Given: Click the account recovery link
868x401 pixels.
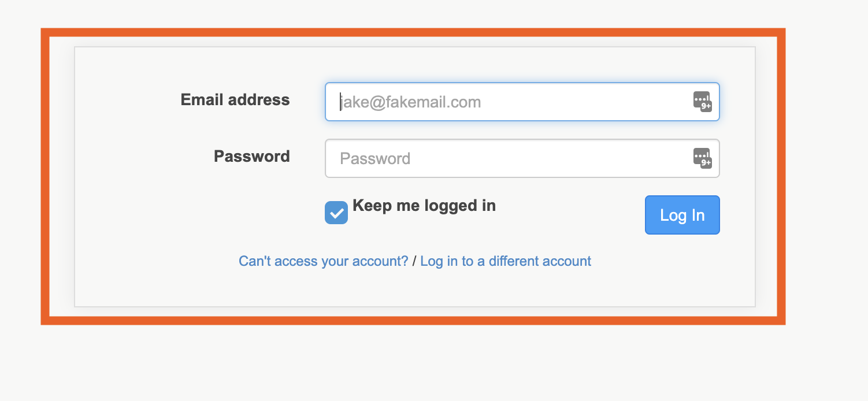Looking at the screenshot, I should 324,261.
